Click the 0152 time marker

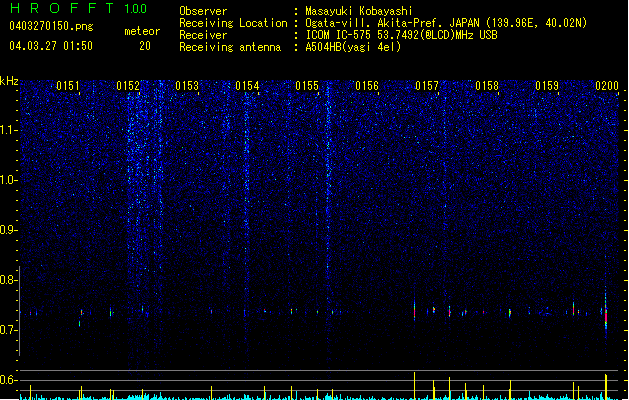(128, 86)
